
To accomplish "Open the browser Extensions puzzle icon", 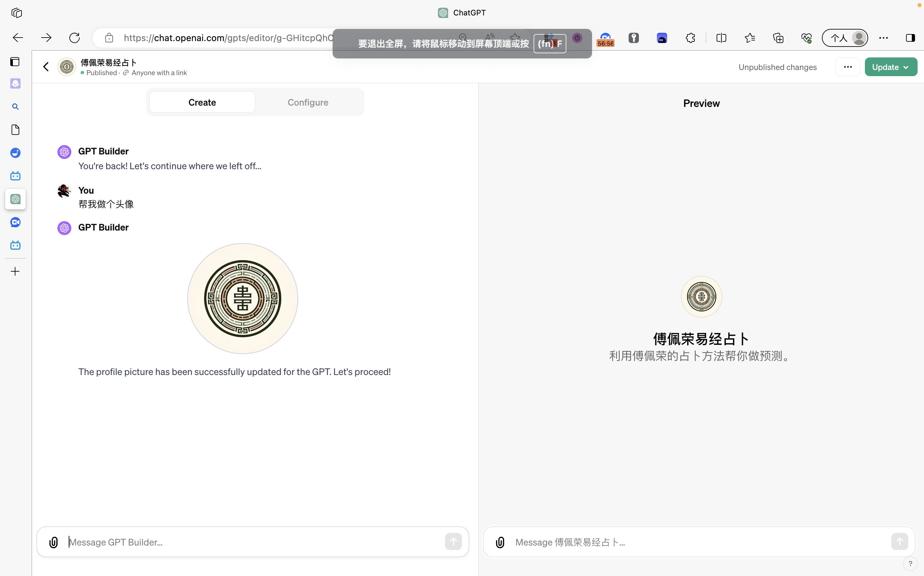I will pyautogui.click(x=690, y=38).
